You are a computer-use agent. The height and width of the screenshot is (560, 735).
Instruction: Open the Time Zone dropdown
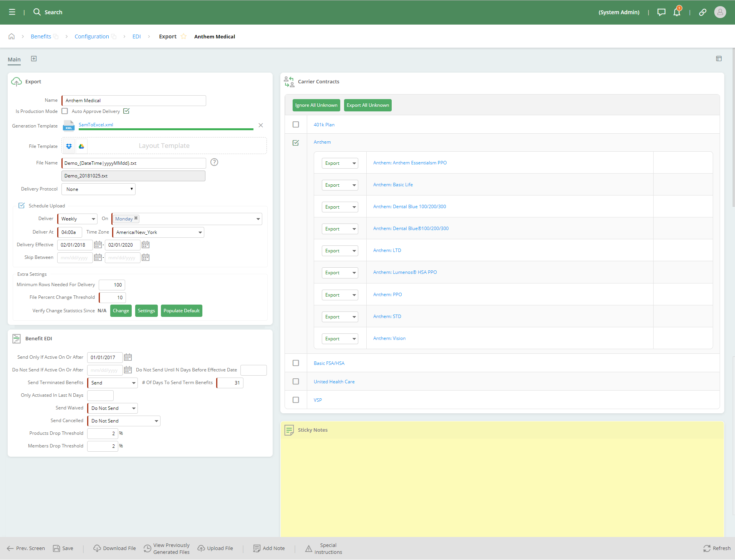(x=158, y=232)
